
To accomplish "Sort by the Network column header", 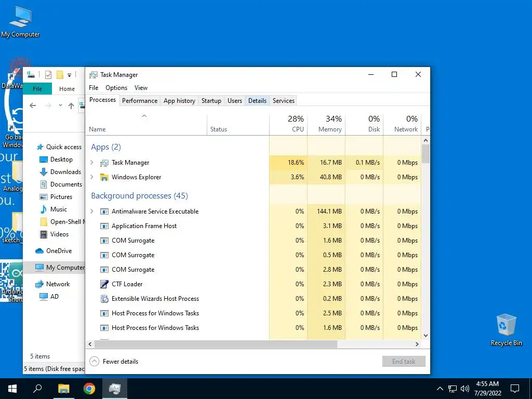I will [403, 124].
